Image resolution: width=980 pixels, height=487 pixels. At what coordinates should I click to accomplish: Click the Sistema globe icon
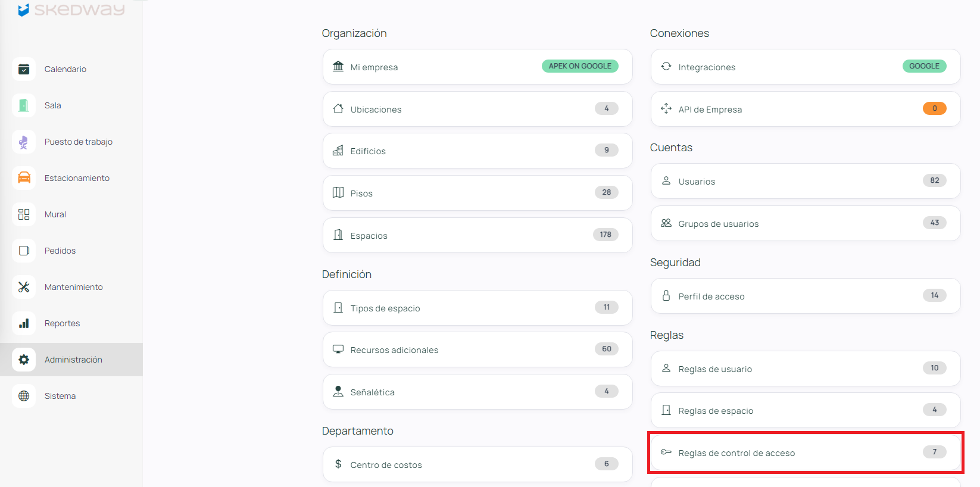pos(24,397)
